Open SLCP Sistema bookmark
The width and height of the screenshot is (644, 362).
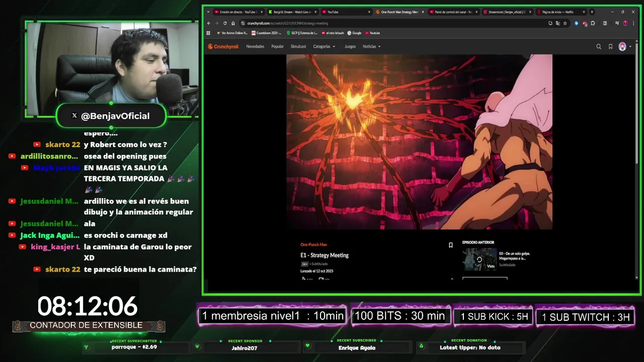click(302, 33)
